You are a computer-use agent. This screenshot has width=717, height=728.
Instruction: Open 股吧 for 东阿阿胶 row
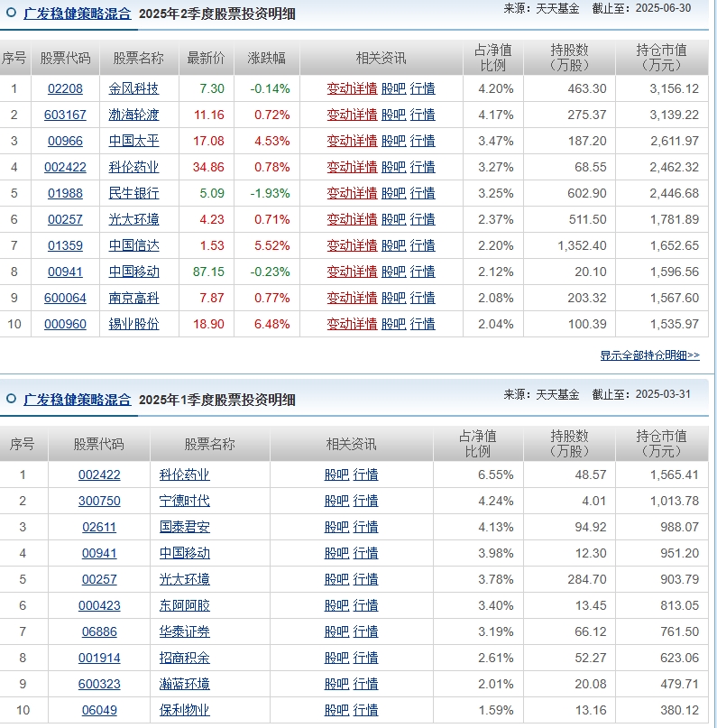336,605
